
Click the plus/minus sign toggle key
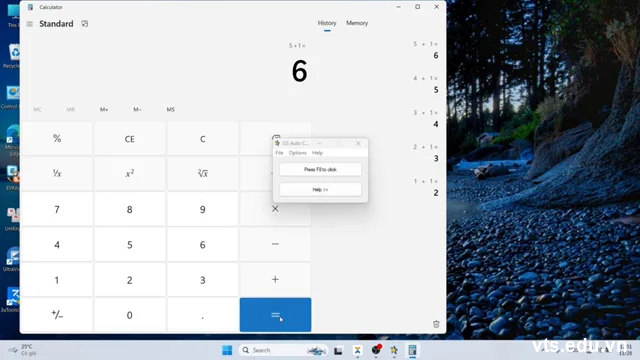point(57,315)
